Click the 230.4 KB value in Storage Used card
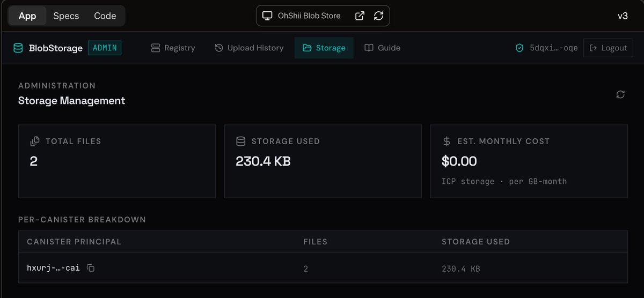The width and height of the screenshot is (644, 298). click(263, 161)
